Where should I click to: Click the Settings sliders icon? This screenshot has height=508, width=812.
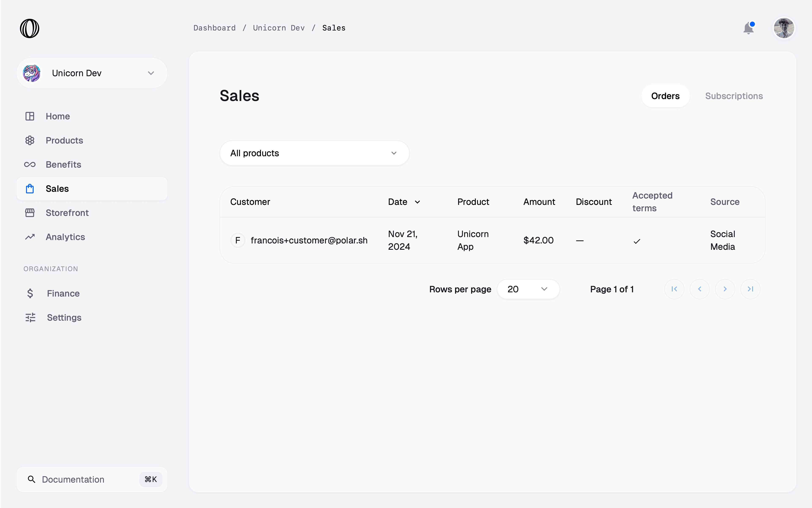pyautogui.click(x=30, y=317)
